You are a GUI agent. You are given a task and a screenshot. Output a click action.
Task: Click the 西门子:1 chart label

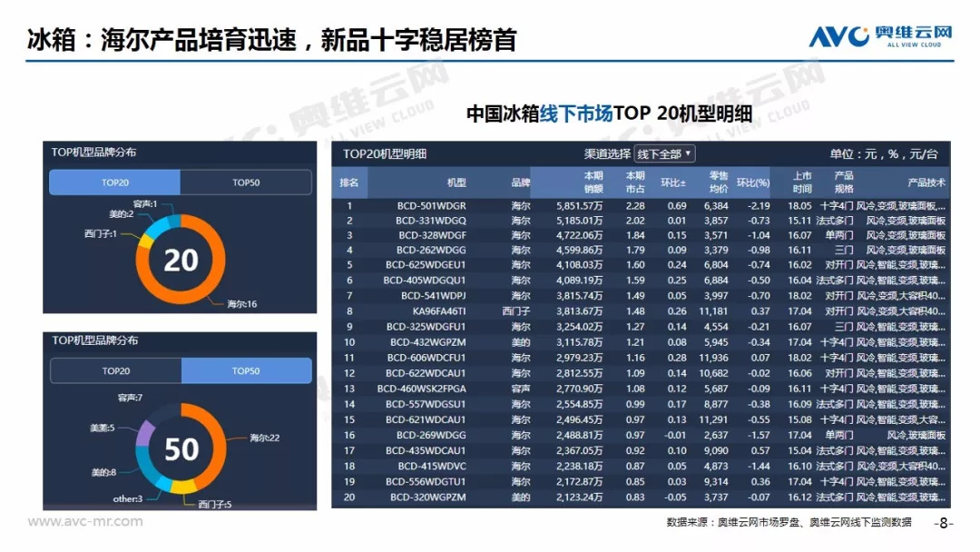click(x=100, y=234)
